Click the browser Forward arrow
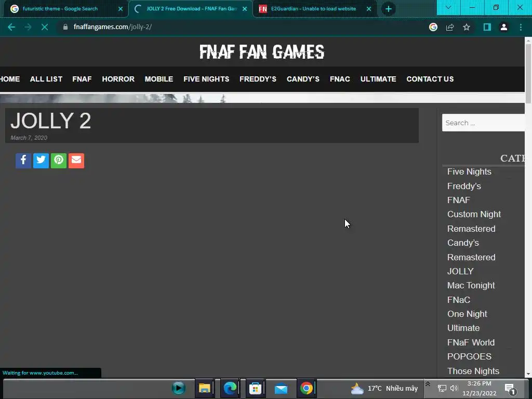532x399 pixels. tap(28, 27)
